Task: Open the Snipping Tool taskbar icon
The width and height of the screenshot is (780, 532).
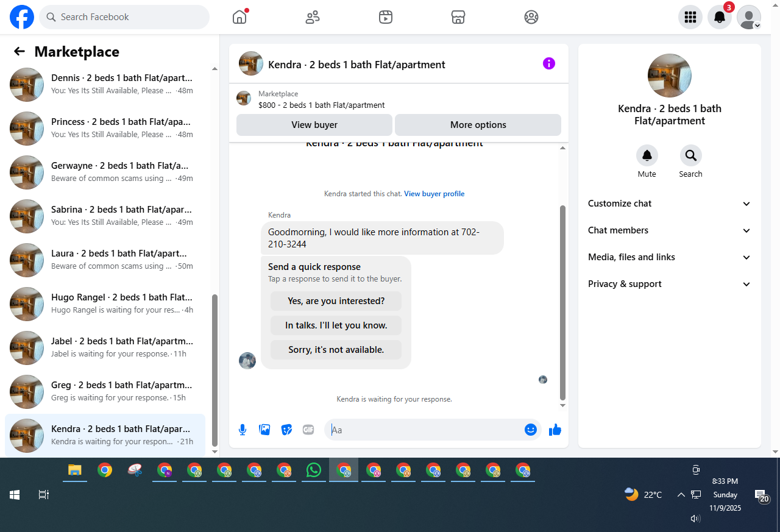Action: (x=135, y=470)
